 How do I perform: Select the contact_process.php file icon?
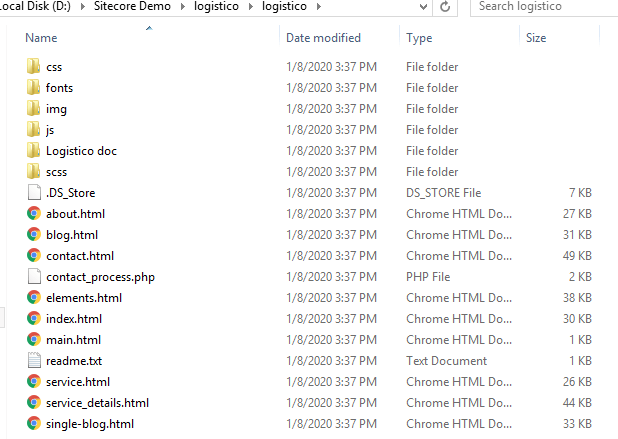click(34, 277)
